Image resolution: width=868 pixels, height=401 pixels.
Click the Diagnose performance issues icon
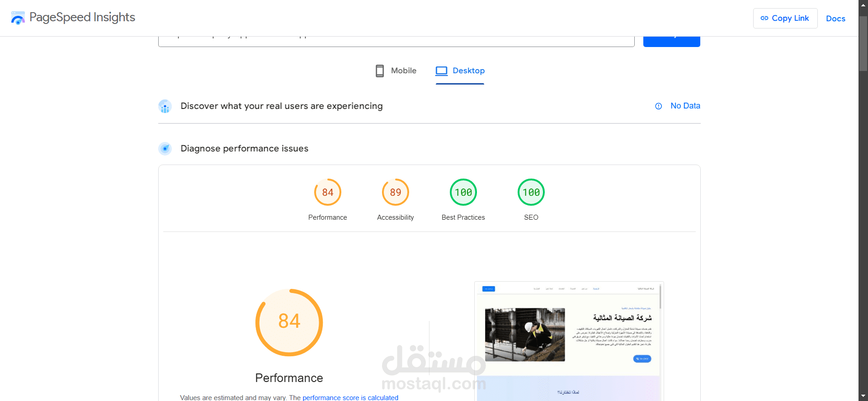coord(165,148)
